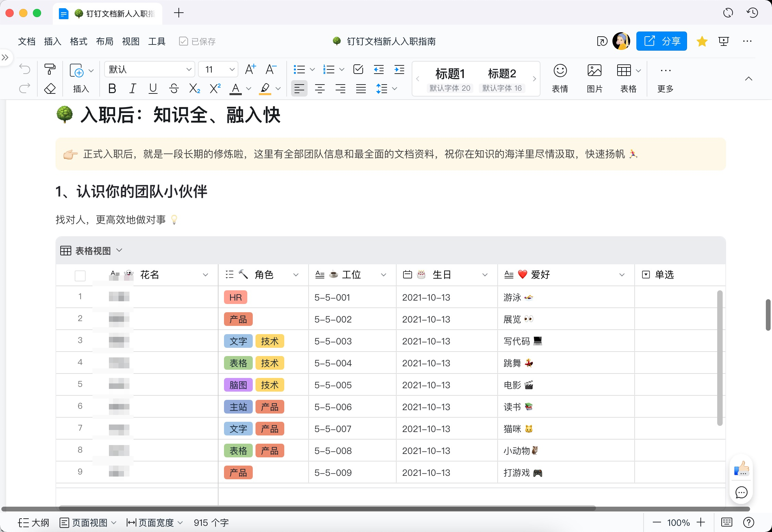Click the increase indent icon

(400, 69)
